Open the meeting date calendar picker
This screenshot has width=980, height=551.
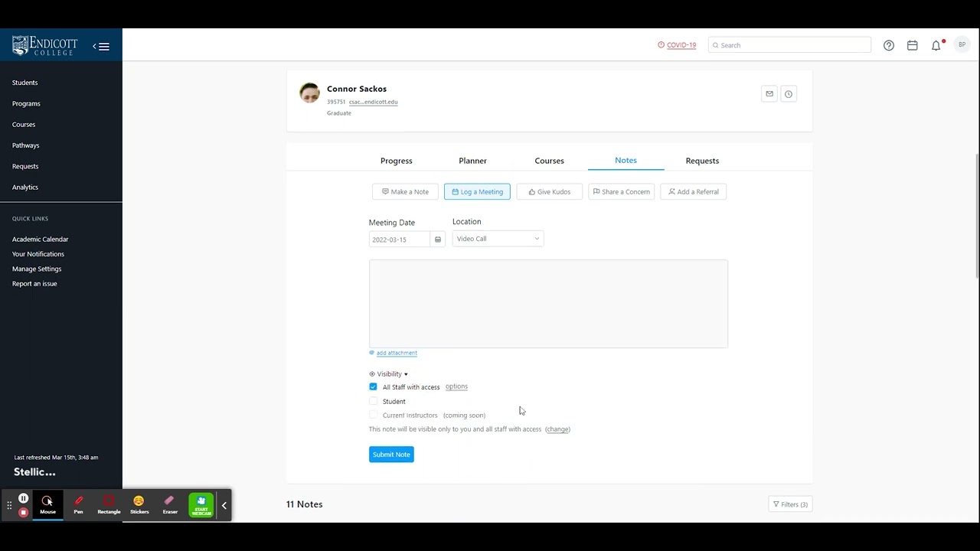[438, 240]
